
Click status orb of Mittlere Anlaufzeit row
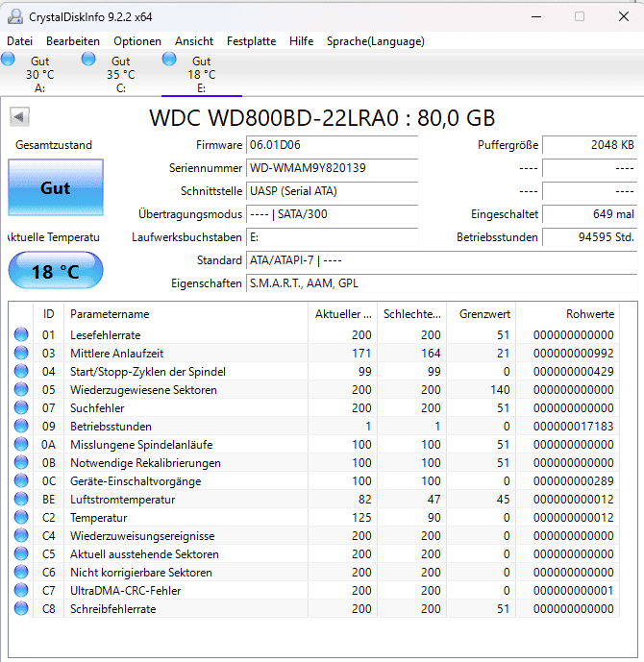[21, 353]
